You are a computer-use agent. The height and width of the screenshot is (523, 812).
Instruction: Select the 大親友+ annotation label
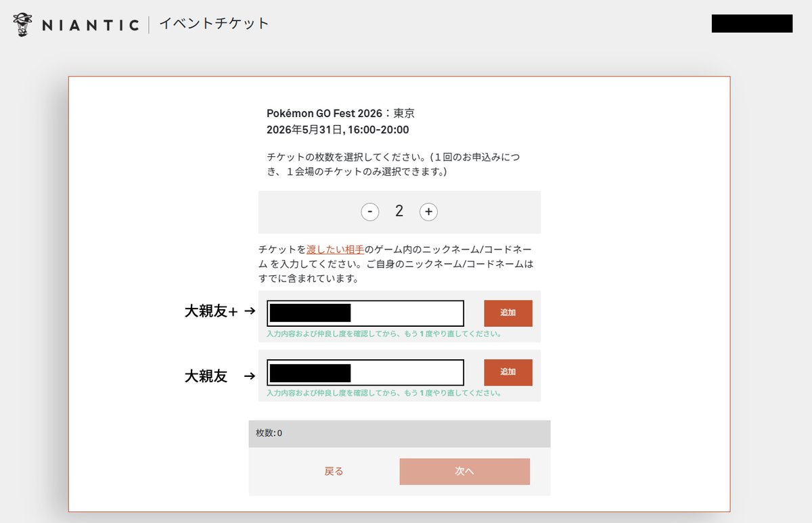click(x=210, y=311)
